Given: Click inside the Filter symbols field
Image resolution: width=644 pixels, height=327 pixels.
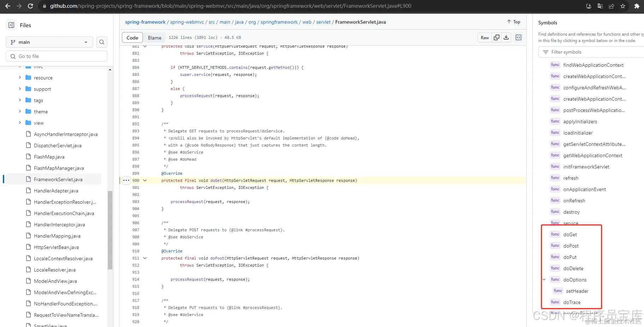Looking at the screenshot, I should pos(590,52).
